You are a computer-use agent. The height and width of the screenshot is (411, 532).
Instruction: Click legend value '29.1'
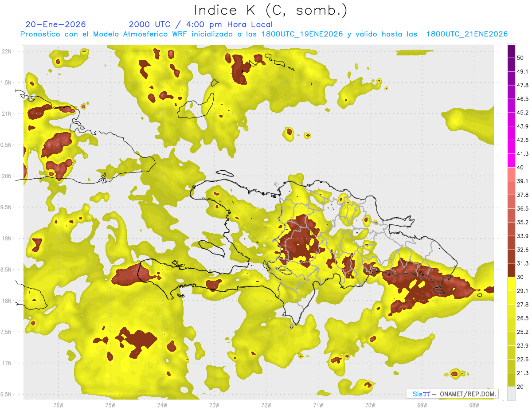pos(523,291)
